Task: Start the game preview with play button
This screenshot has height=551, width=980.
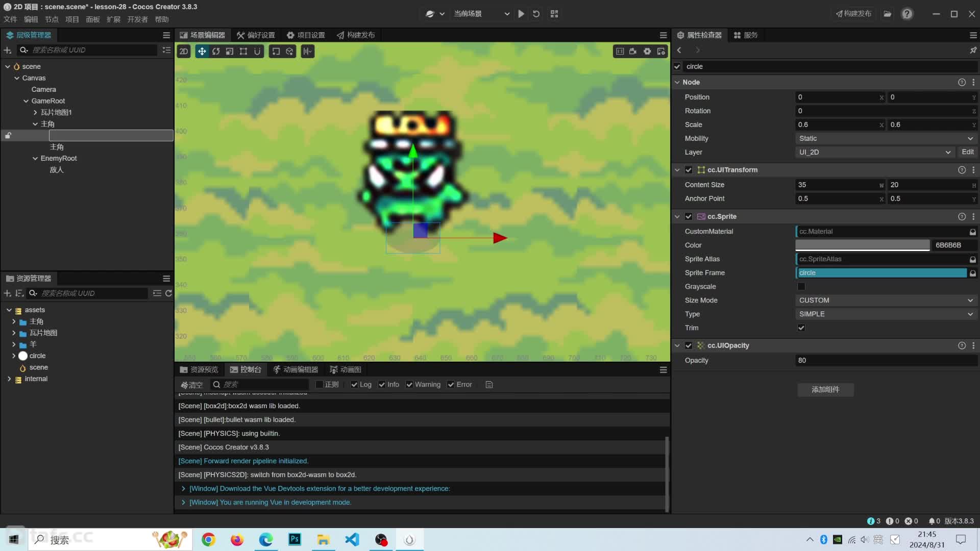Action: pos(521,14)
